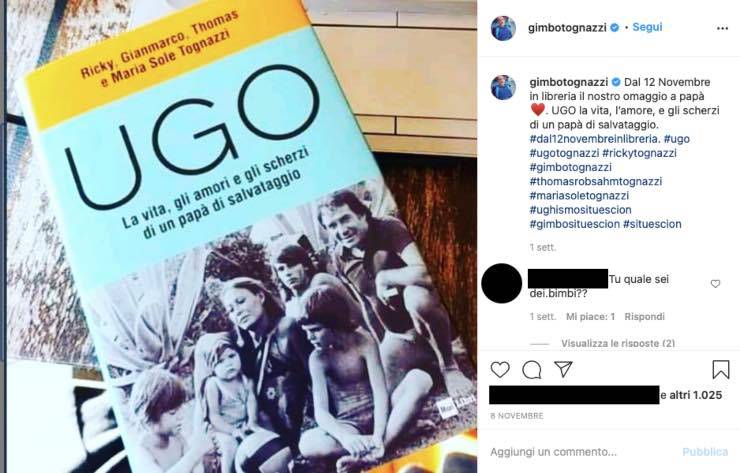Open the blacked-out commenter avatar
740x473 pixels.
click(x=501, y=283)
